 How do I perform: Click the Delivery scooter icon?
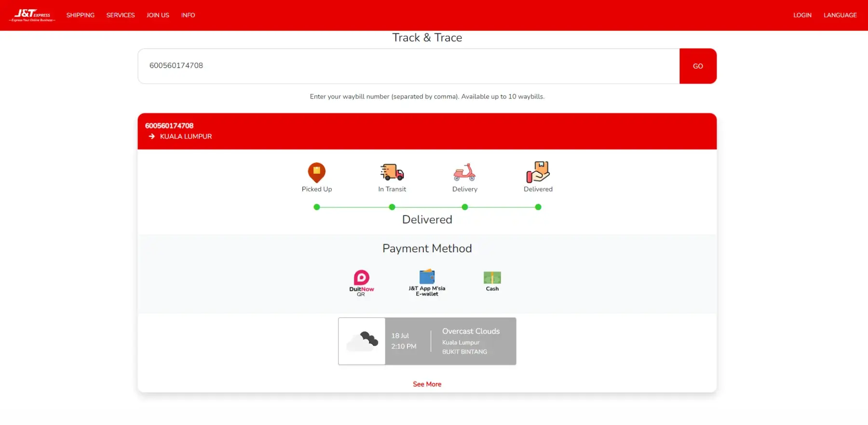click(465, 172)
